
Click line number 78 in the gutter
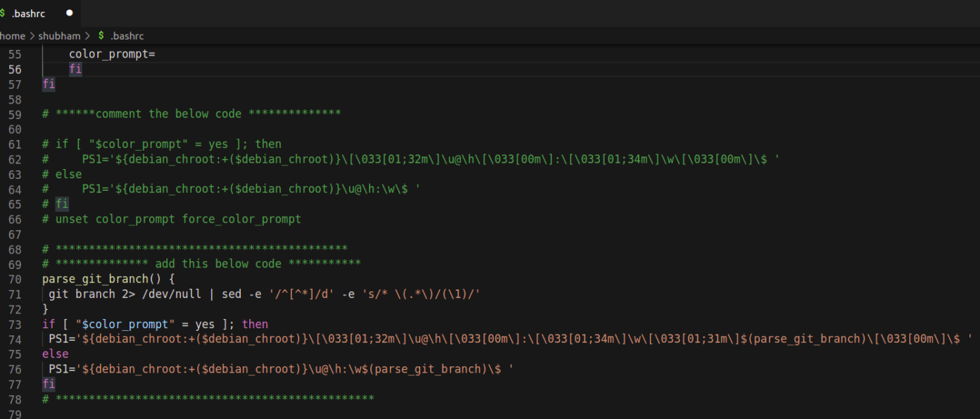15,399
